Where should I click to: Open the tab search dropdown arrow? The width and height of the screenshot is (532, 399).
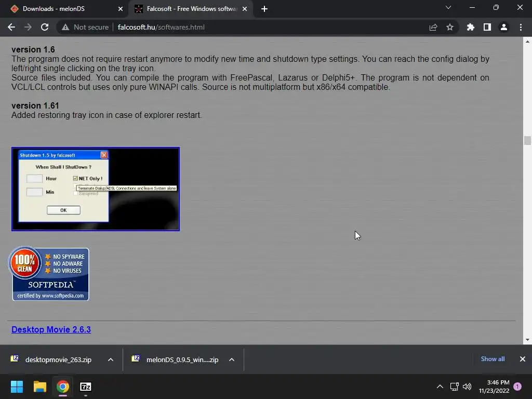click(448, 7)
